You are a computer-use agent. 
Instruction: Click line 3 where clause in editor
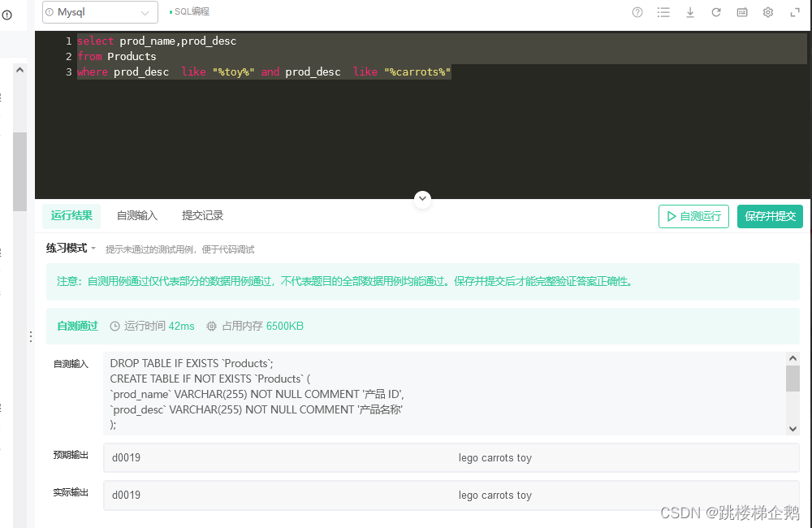click(264, 72)
